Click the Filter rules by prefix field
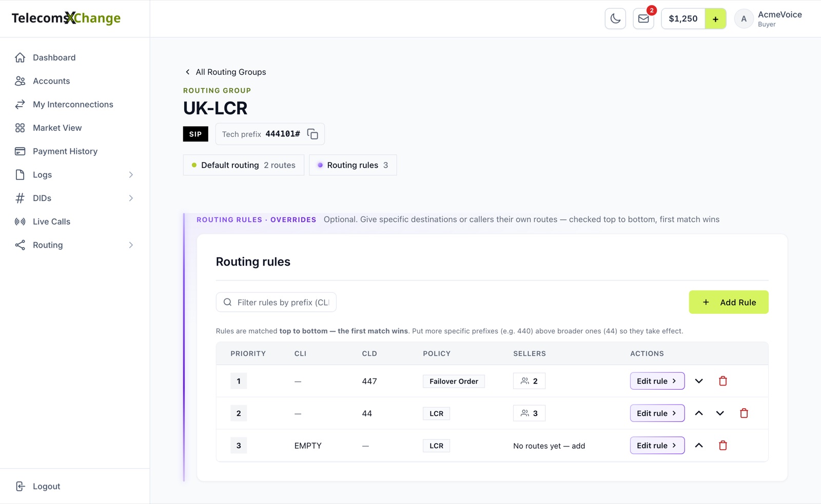The width and height of the screenshot is (821, 504). pyautogui.click(x=276, y=303)
